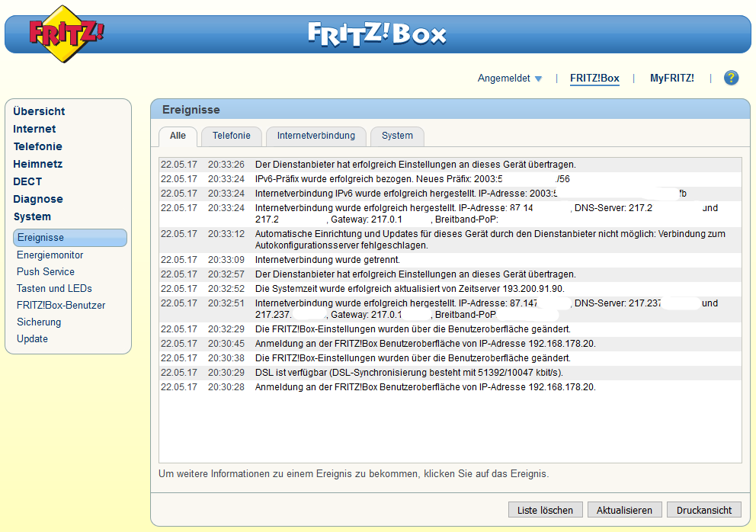Screen dimensions: 756x532
Task: Select the 20:32:51 Internetverbindung hergestellt event
Action: click(450, 309)
